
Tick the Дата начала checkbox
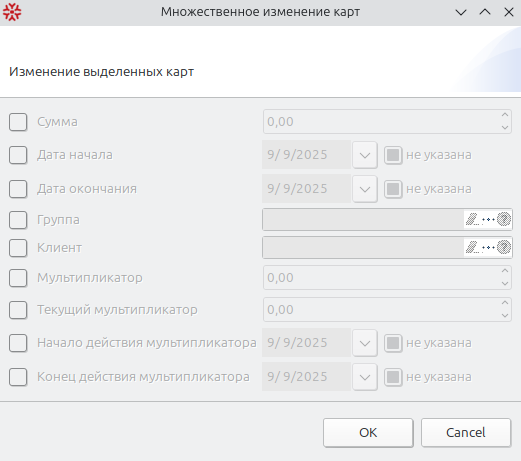[x=18, y=155]
